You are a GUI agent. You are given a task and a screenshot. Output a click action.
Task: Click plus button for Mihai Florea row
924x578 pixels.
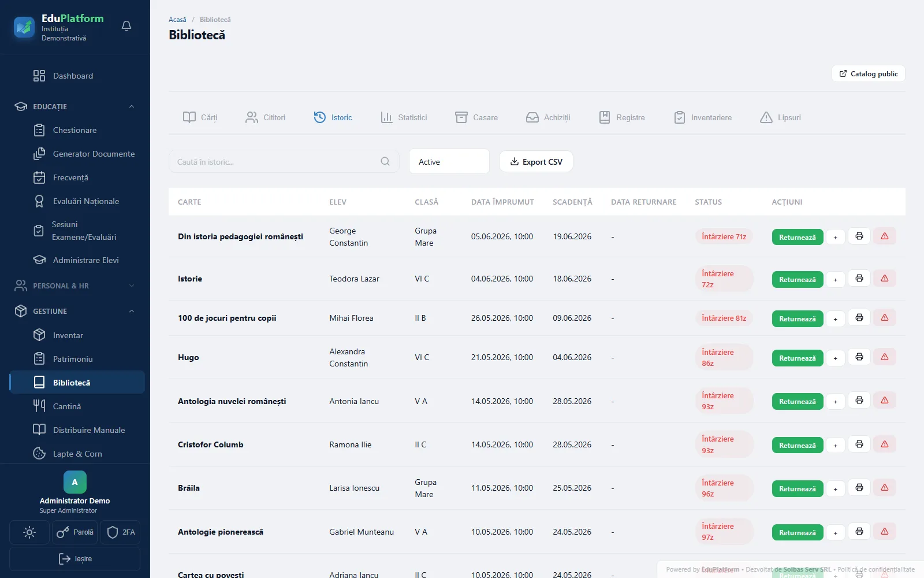[835, 319]
